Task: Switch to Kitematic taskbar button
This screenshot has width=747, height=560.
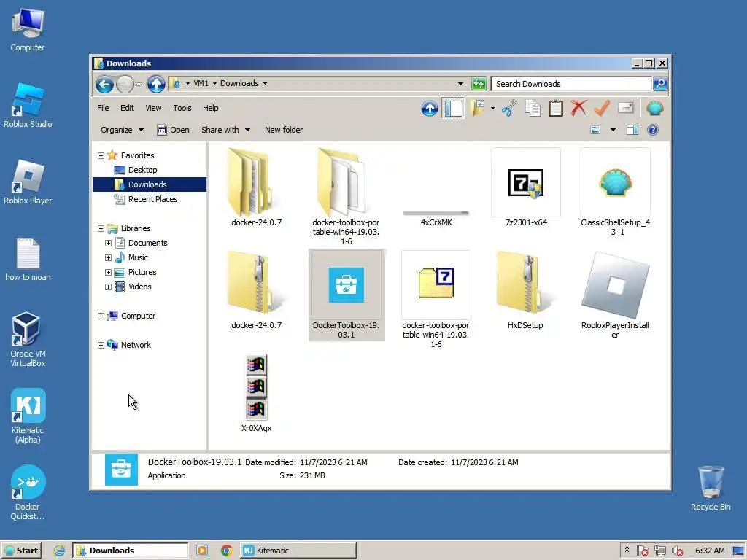Action: pyautogui.click(x=298, y=551)
